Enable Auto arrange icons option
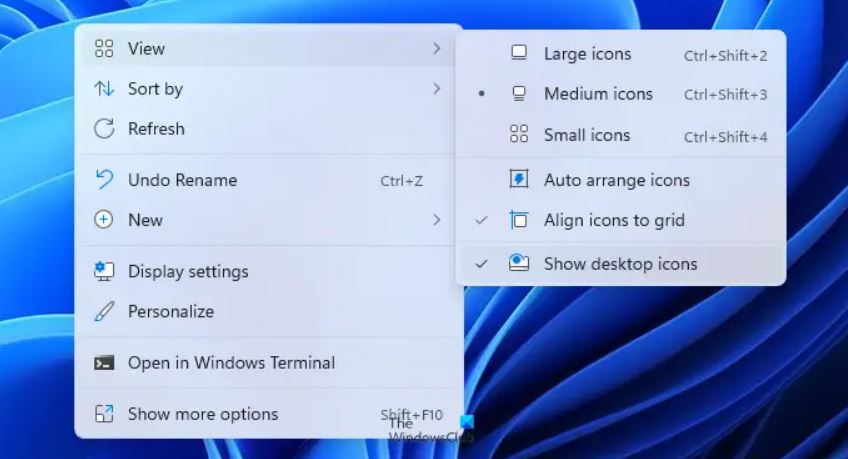 pos(621,179)
